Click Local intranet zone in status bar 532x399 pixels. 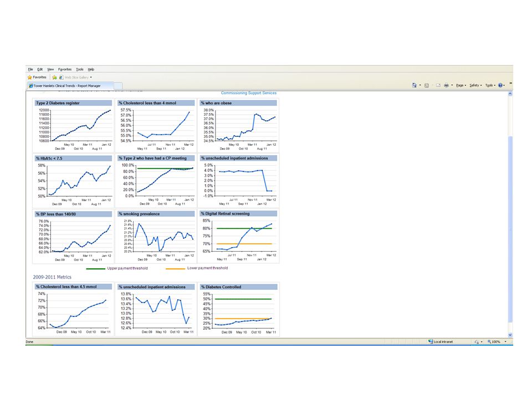pyautogui.click(x=441, y=342)
